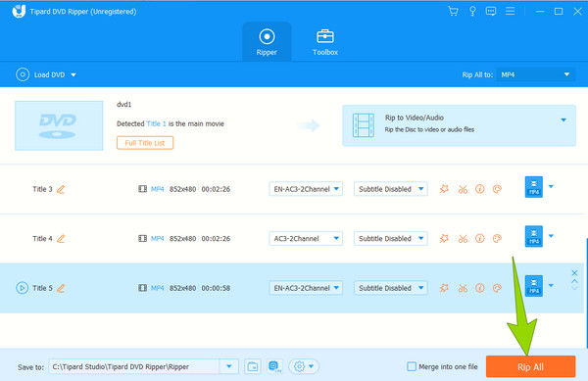
Task: Play the Title 5 preview
Action: pyautogui.click(x=22, y=288)
